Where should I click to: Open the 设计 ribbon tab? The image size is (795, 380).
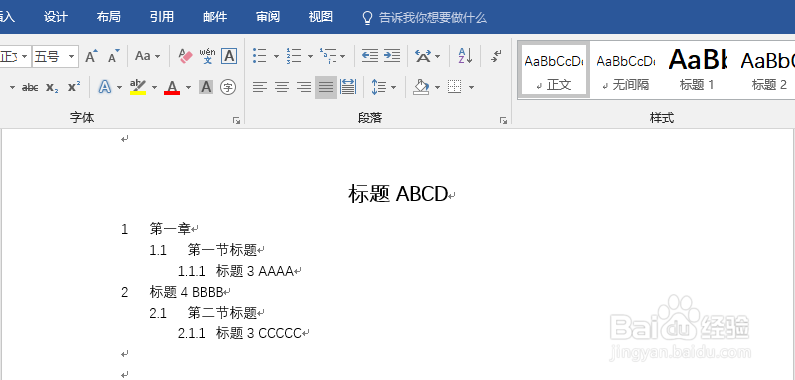56,17
